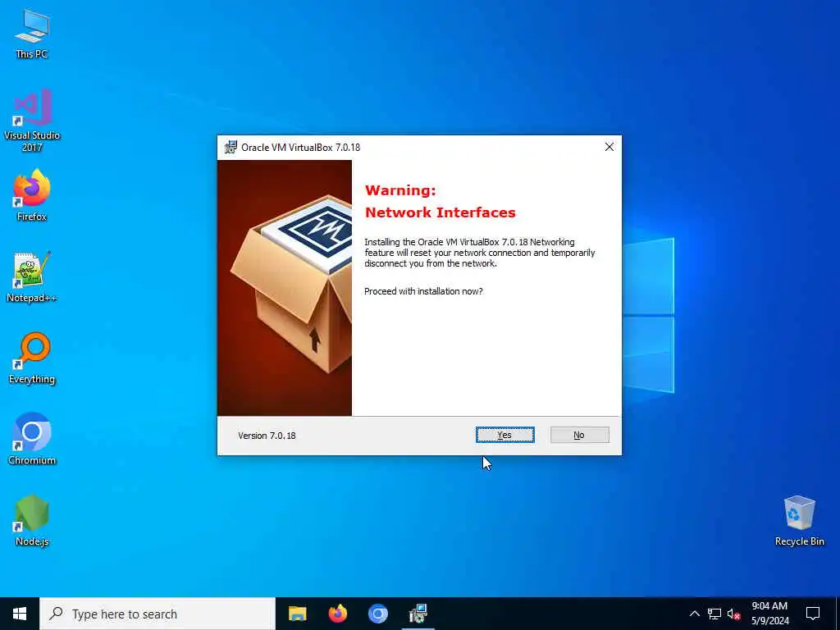Click the magnifier icon in search box
This screenshot has width=840, height=630.
[x=56, y=614]
